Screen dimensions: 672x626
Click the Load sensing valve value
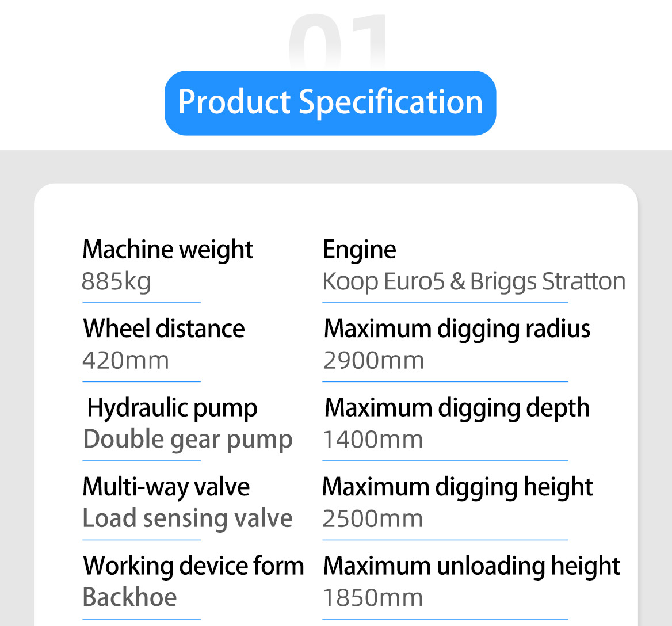pyautogui.click(x=188, y=519)
